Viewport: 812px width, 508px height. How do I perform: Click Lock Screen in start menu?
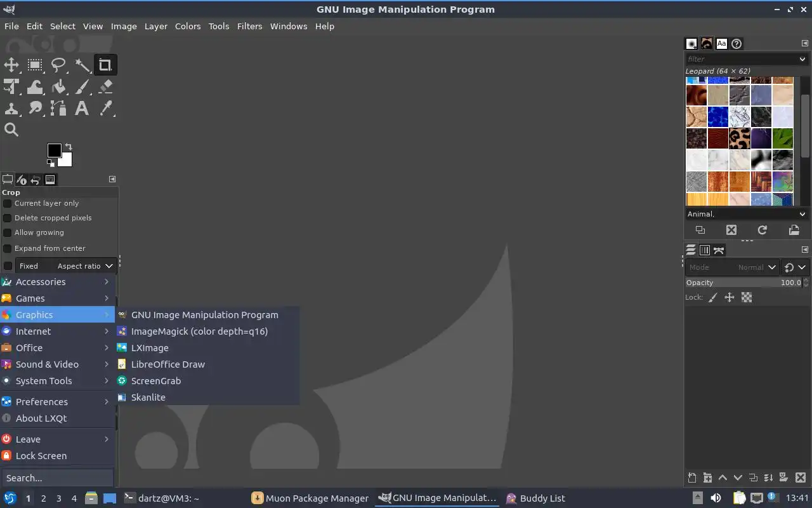click(57, 456)
